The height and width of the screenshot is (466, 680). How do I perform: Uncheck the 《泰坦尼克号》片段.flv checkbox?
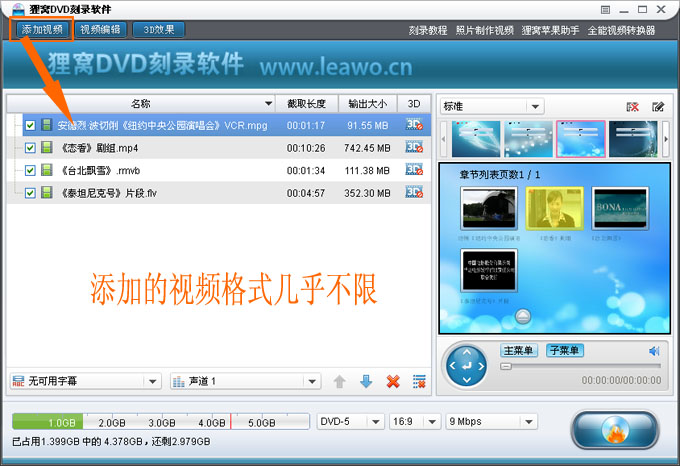point(30,193)
